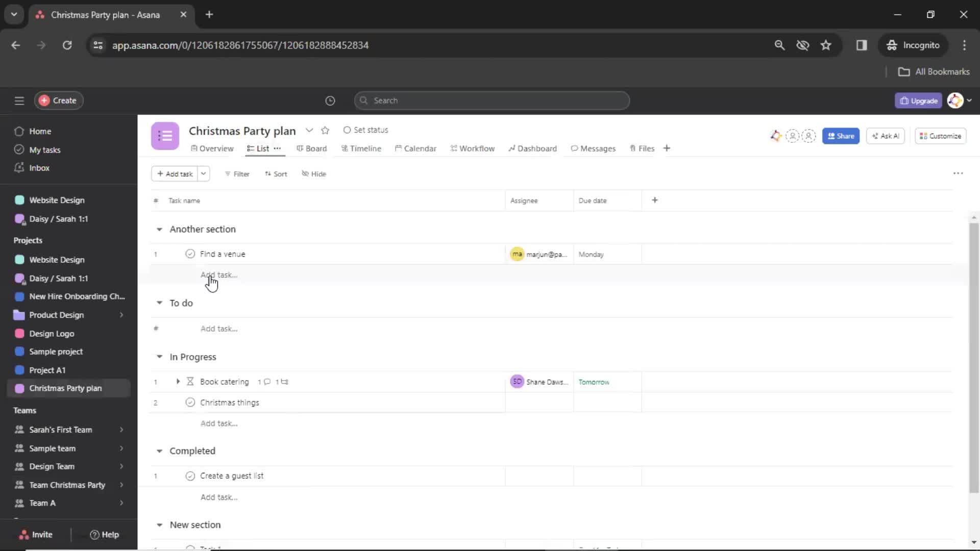The image size is (980, 551).
Task: Open the Workflow view
Action: 477,148
